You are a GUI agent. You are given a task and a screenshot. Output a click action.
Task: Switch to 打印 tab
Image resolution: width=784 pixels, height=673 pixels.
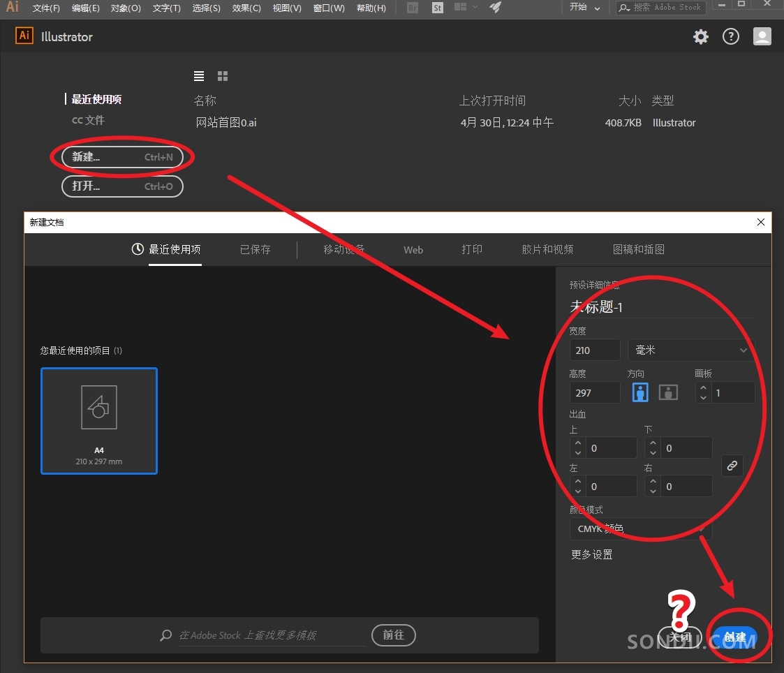point(472,249)
